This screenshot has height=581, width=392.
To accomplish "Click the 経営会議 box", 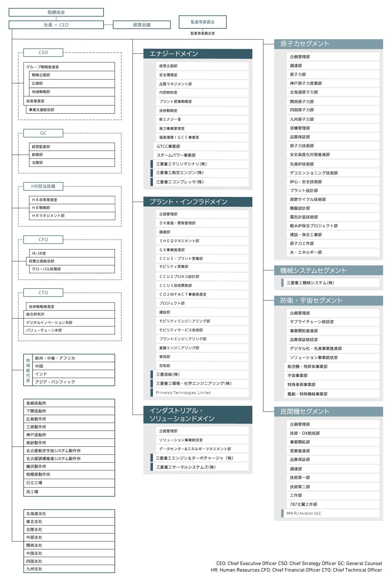I will (142, 25).
